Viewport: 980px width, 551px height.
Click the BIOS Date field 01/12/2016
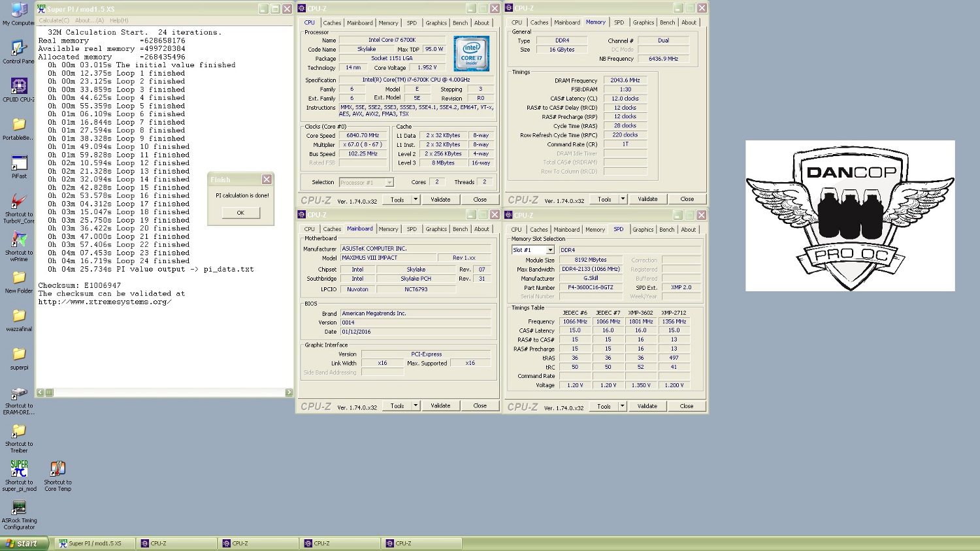tap(416, 332)
